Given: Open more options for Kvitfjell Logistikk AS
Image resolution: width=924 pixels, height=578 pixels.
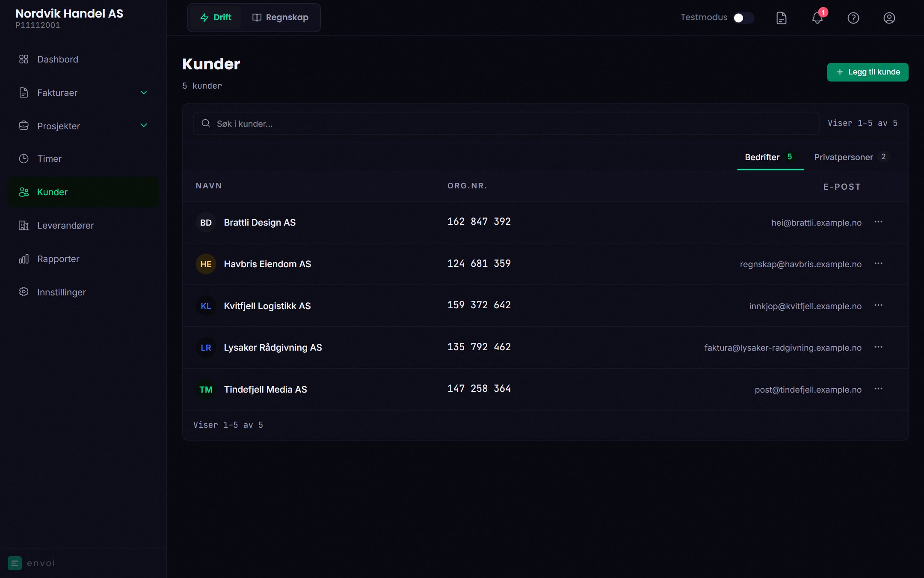Looking at the screenshot, I should (878, 305).
